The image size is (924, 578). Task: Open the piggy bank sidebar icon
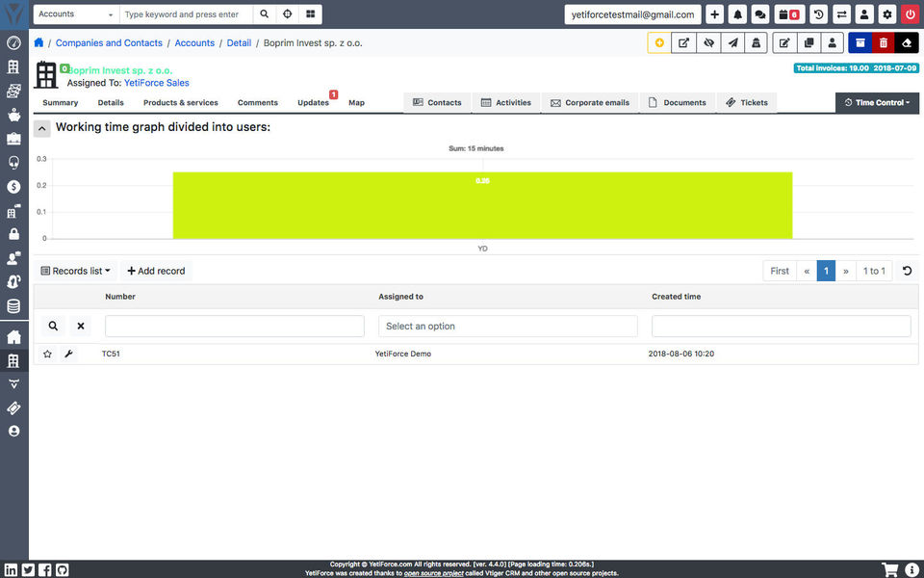[x=13, y=115]
